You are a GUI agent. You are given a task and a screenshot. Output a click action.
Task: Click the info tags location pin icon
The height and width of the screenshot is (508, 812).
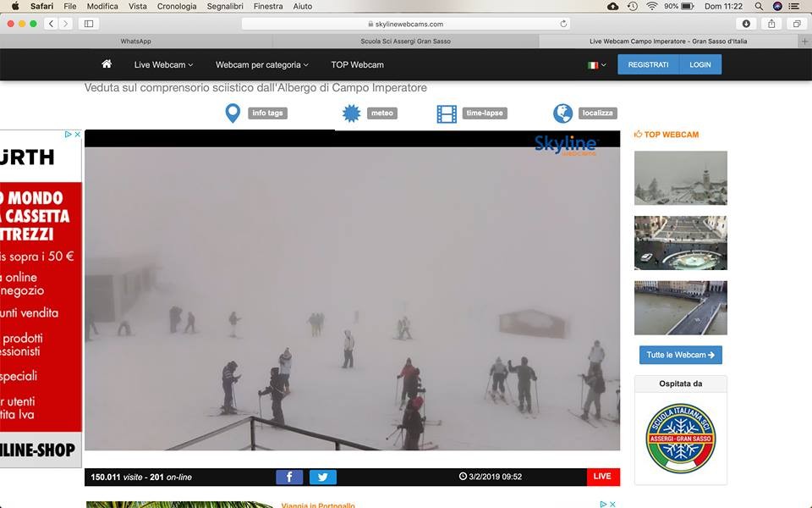point(233,113)
